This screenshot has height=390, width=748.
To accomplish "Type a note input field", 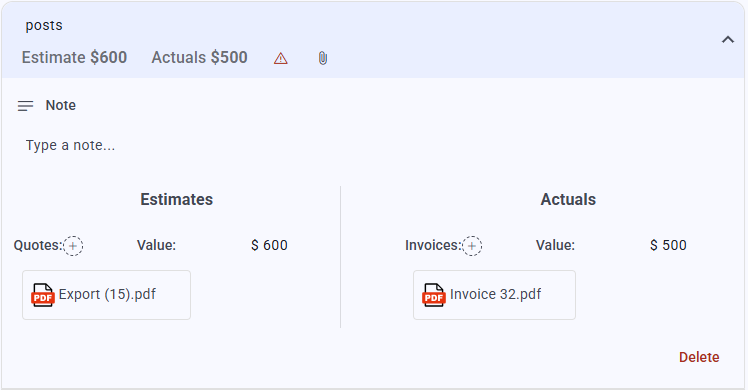I will tap(372, 145).
